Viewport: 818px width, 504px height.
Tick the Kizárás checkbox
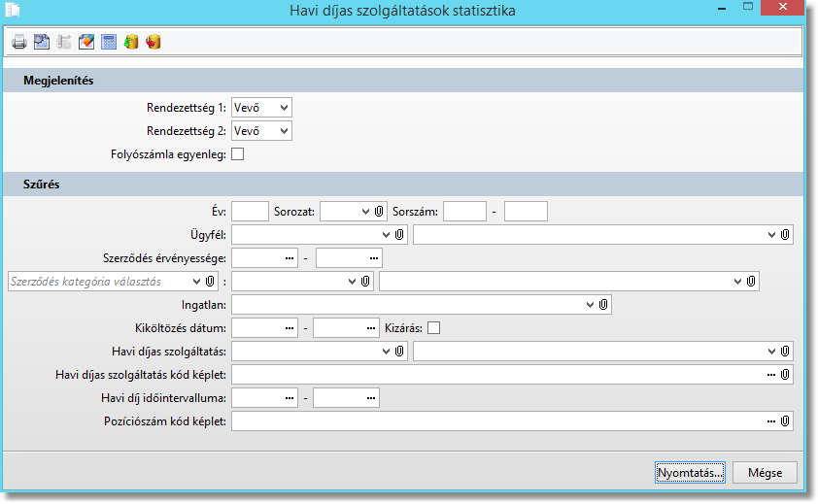coord(433,327)
